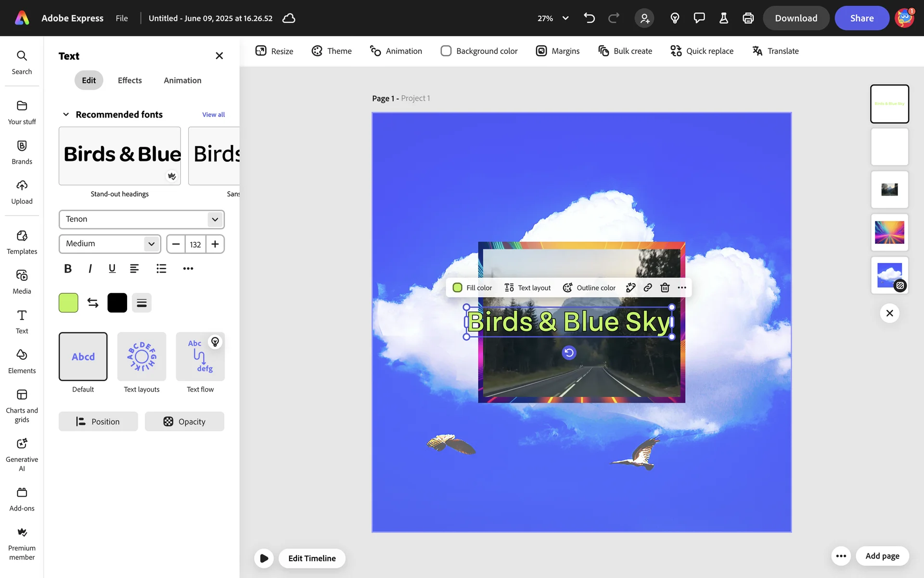This screenshot has height=578, width=924.
Task: Toggle bold formatting
Action: click(x=68, y=268)
